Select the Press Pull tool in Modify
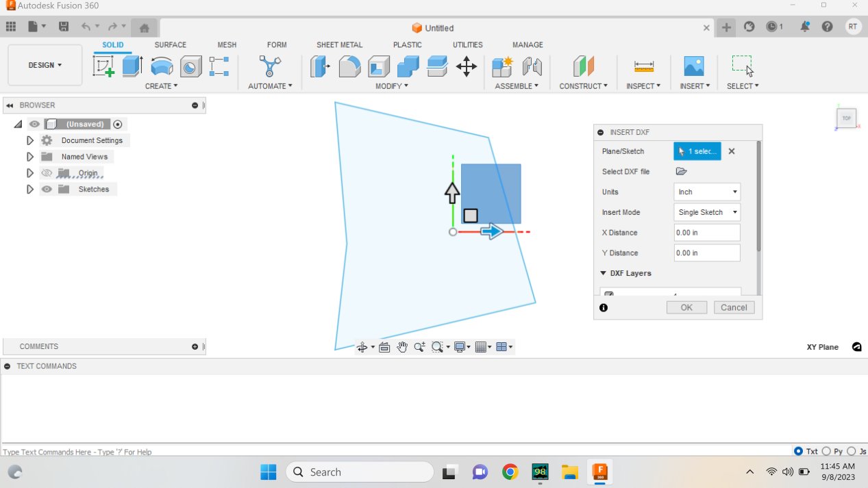 (320, 66)
